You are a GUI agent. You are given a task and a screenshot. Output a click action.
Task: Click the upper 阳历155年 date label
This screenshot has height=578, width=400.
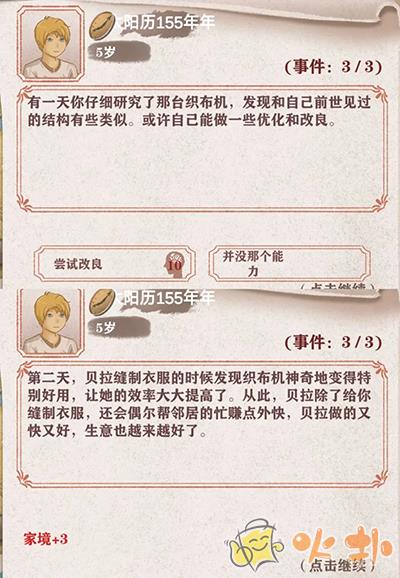pyautogui.click(x=166, y=24)
